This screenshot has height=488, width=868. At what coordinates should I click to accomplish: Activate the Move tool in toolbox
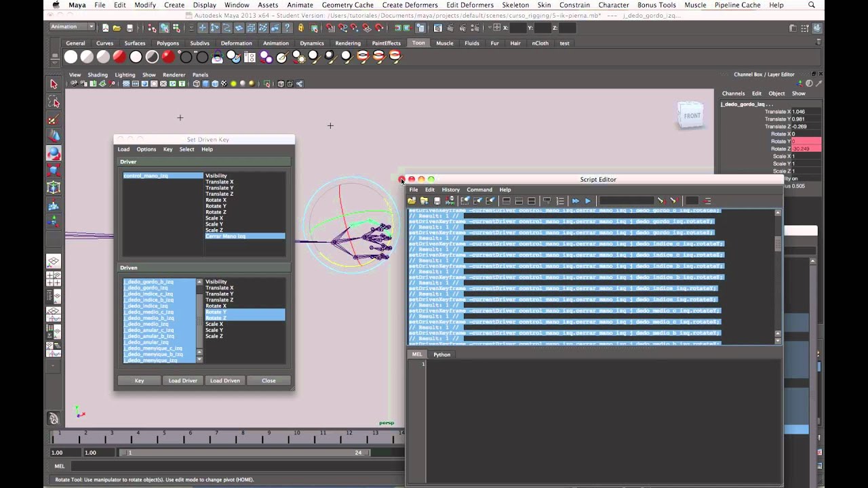[54, 136]
